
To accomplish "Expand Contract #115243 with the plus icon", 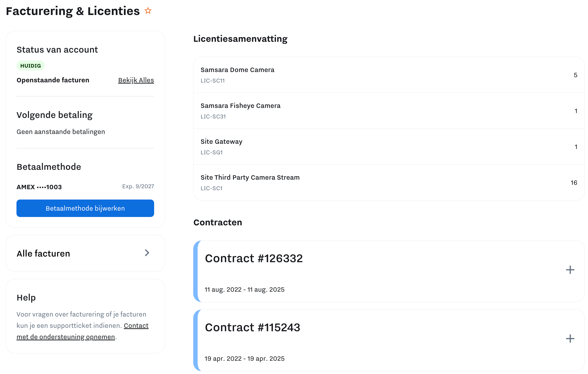I will (x=570, y=339).
